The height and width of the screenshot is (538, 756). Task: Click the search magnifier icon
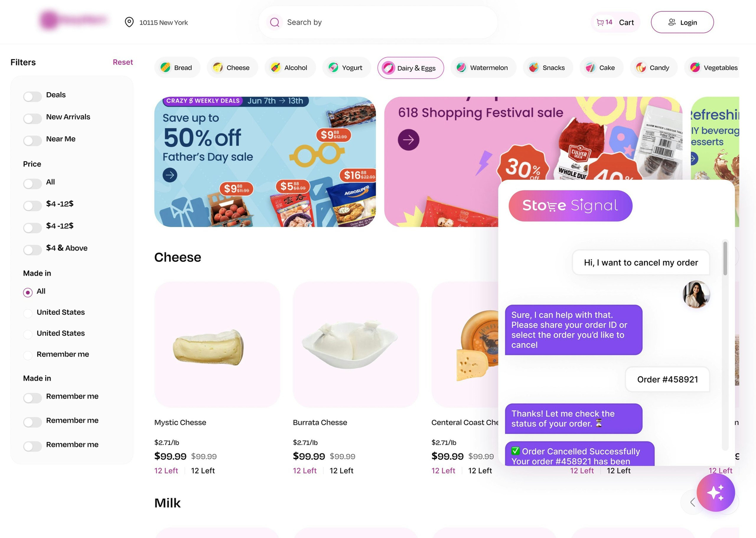tap(275, 22)
